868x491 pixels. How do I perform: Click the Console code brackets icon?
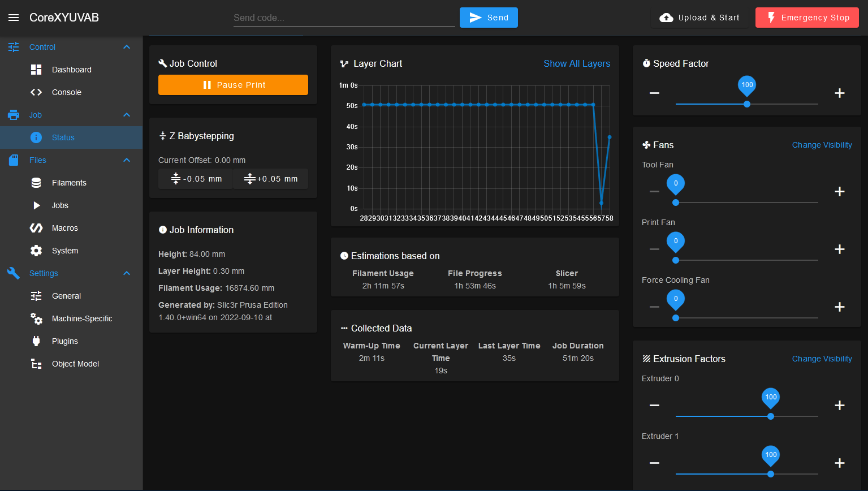tap(36, 92)
